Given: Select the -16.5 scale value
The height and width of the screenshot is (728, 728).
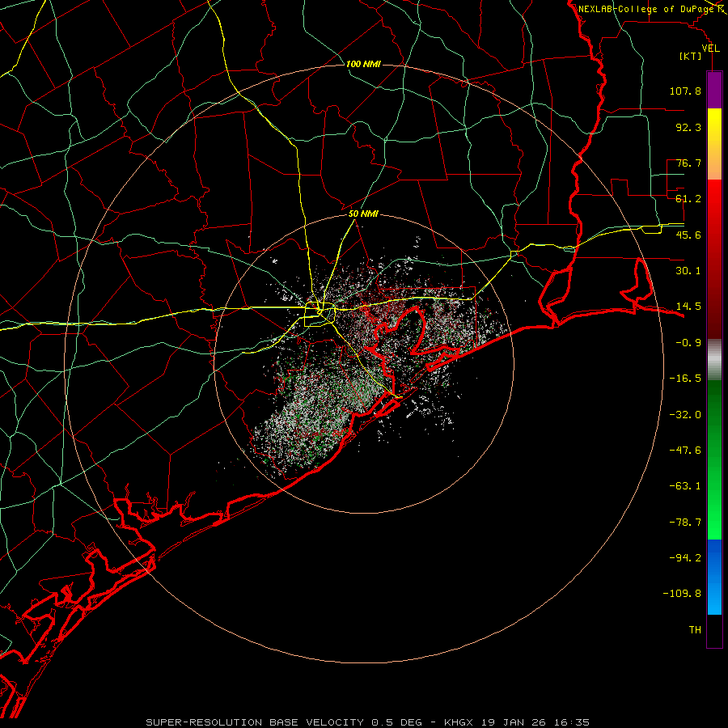Looking at the screenshot, I should tap(685, 379).
